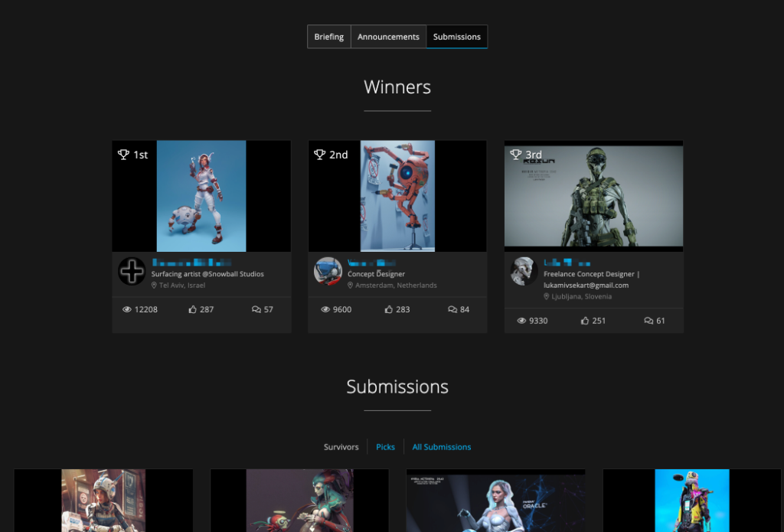This screenshot has width=784, height=532.
Task: Open the 1st place winner artwork thumbnail
Action: click(x=201, y=196)
